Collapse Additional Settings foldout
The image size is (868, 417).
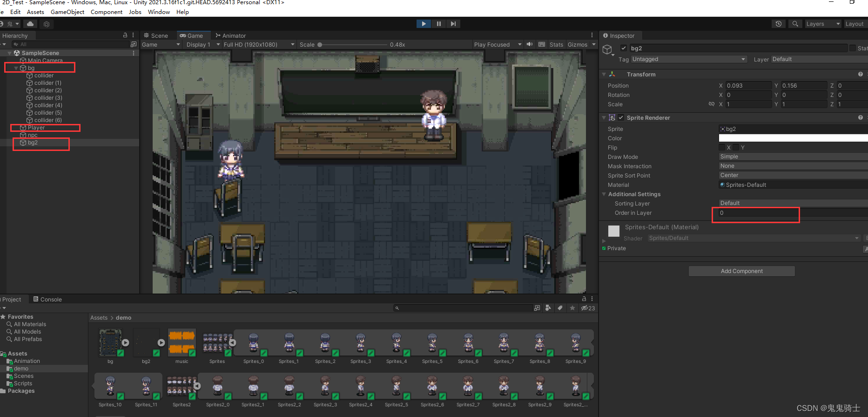604,194
